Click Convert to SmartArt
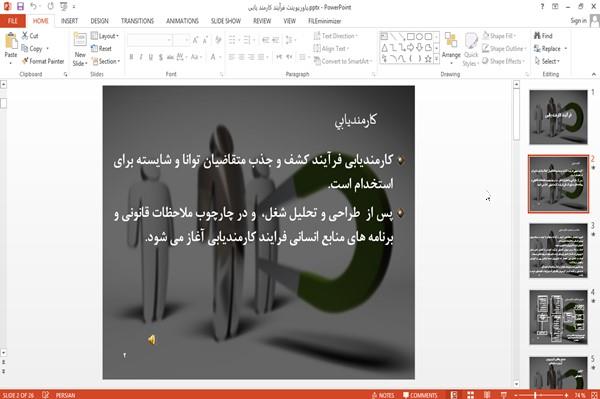The width and height of the screenshot is (600, 399). click(342, 61)
